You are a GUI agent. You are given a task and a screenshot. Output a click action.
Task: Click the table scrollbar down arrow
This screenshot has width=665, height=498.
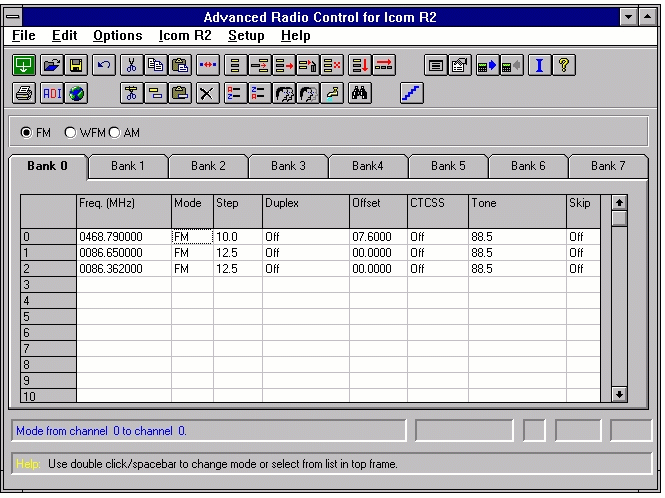(x=619, y=394)
